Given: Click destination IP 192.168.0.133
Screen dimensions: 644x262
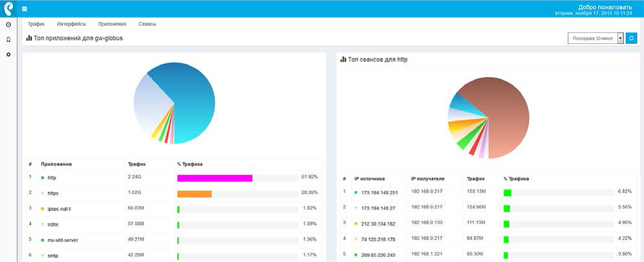Looking at the screenshot, I should click(x=427, y=223).
